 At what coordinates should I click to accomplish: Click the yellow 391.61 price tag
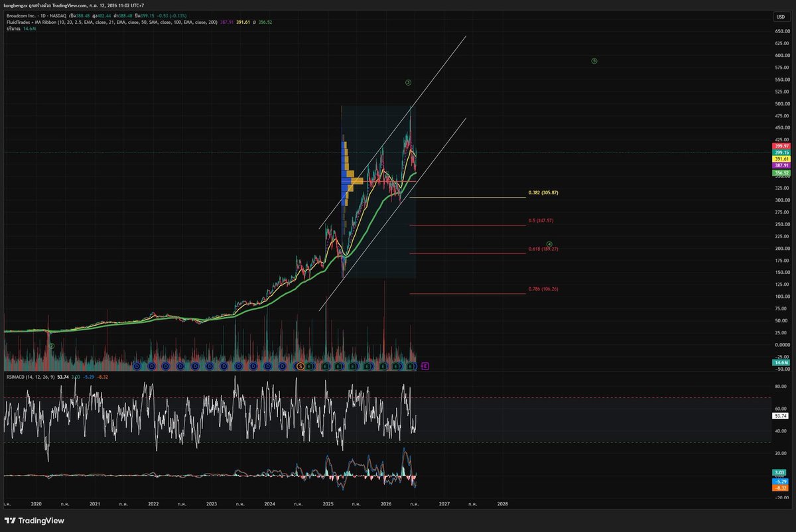click(780, 159)
